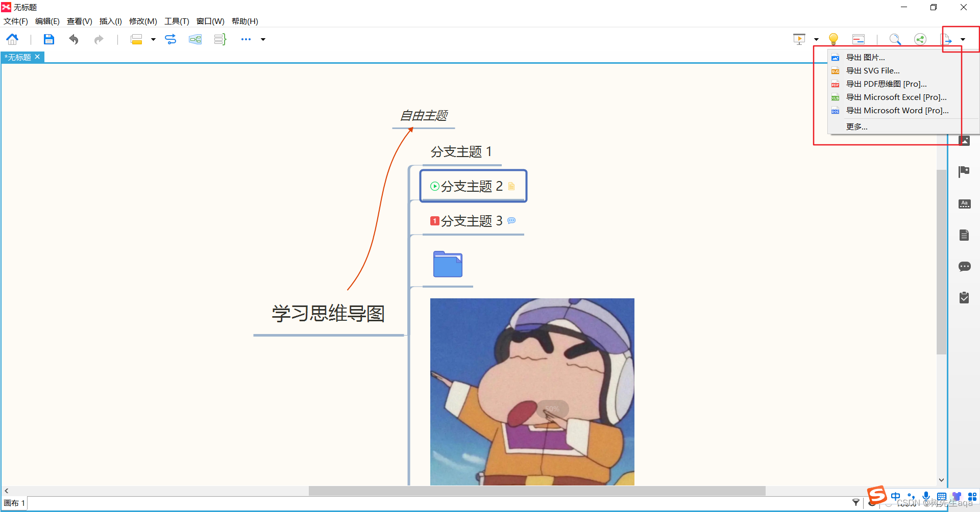Click the blue folder attachment icon
The width and height of the screenshot is (980, 512).
448,264
